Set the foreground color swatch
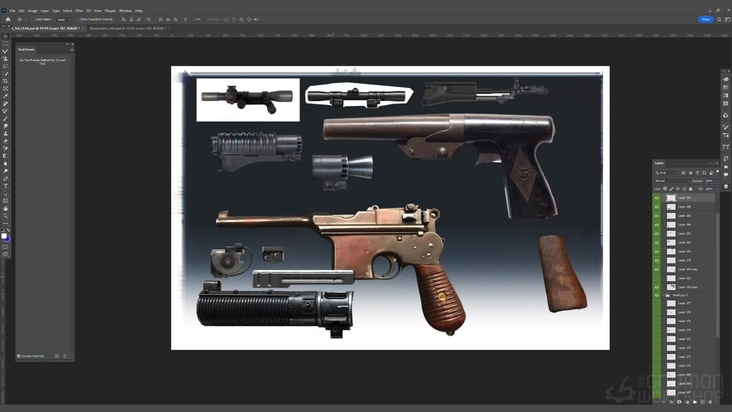The height and width of the screenshot is (412, 732). [4, 236]
